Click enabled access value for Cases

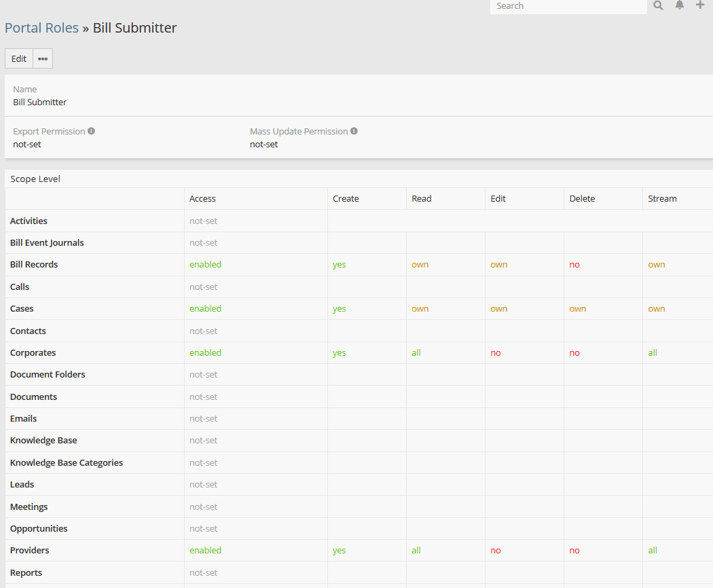205,308
